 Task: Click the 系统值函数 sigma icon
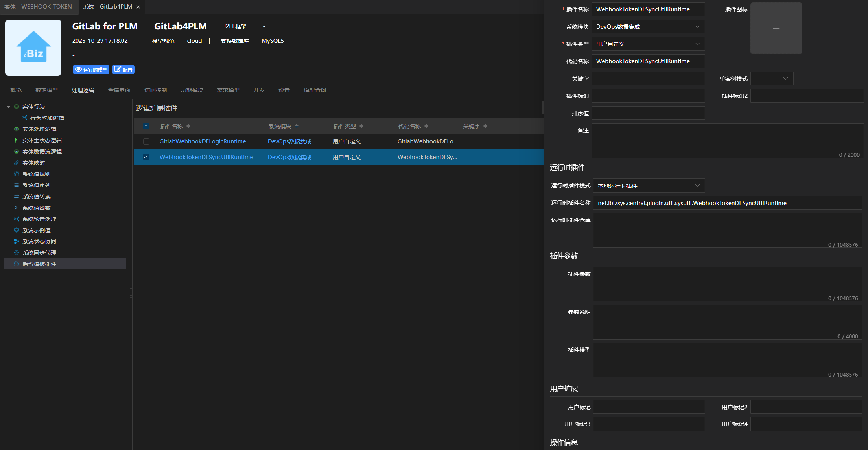[17, 208]
